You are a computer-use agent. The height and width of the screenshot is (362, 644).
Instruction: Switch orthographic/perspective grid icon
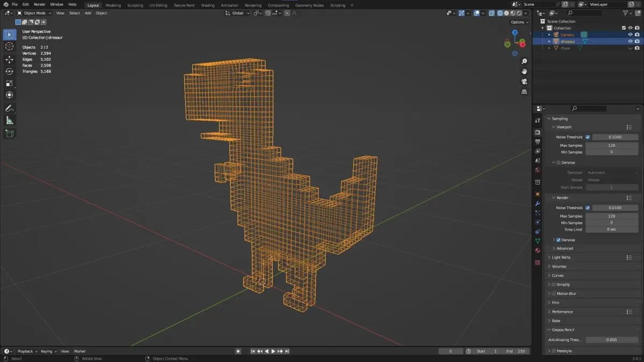click(524, 92)
